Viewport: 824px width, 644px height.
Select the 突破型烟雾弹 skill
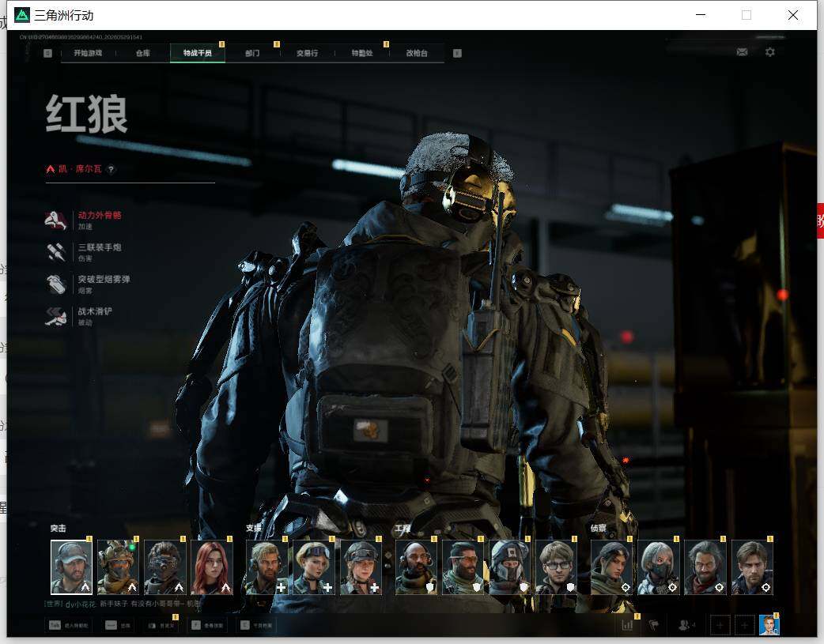point(89,284)
